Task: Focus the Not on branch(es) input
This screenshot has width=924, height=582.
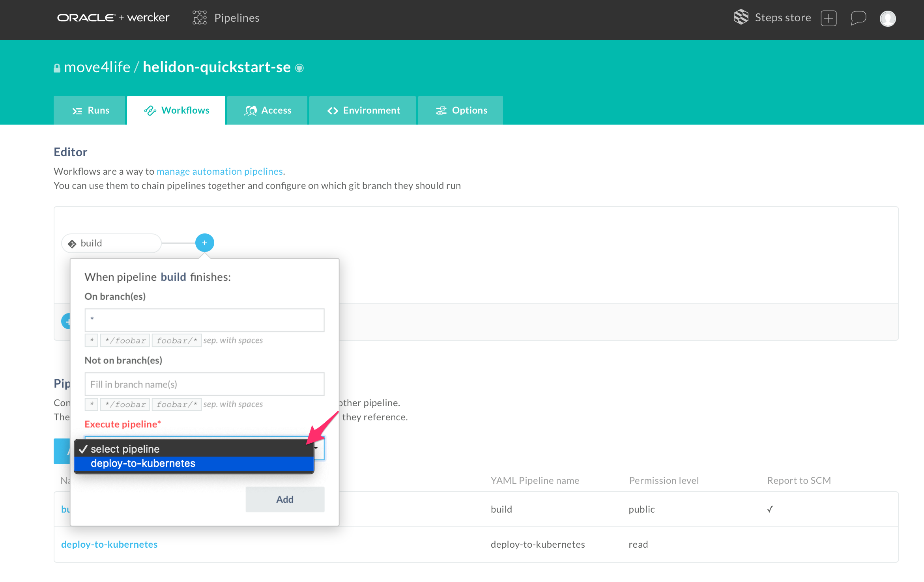Action: (x=204, y=384)
